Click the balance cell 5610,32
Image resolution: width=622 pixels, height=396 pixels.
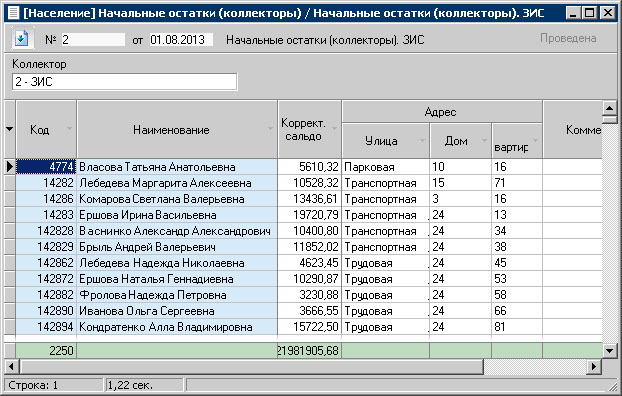point(309,167)
